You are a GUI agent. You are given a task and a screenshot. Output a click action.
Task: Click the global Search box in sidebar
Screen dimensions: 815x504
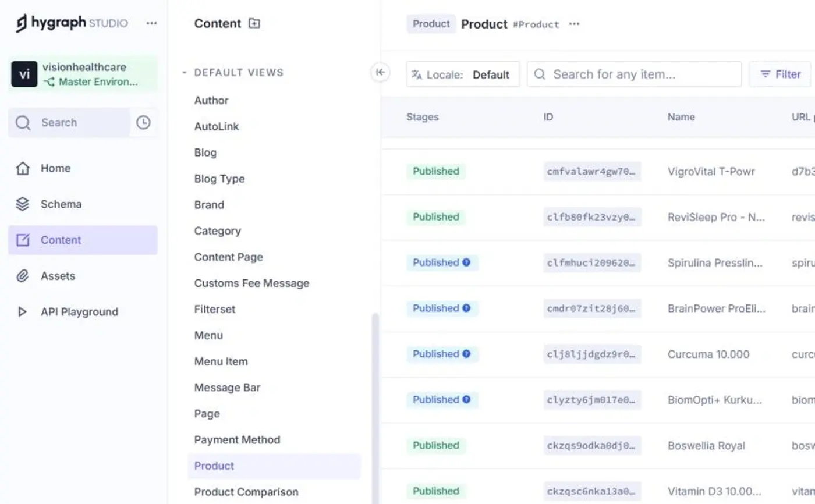click(69, 123)
